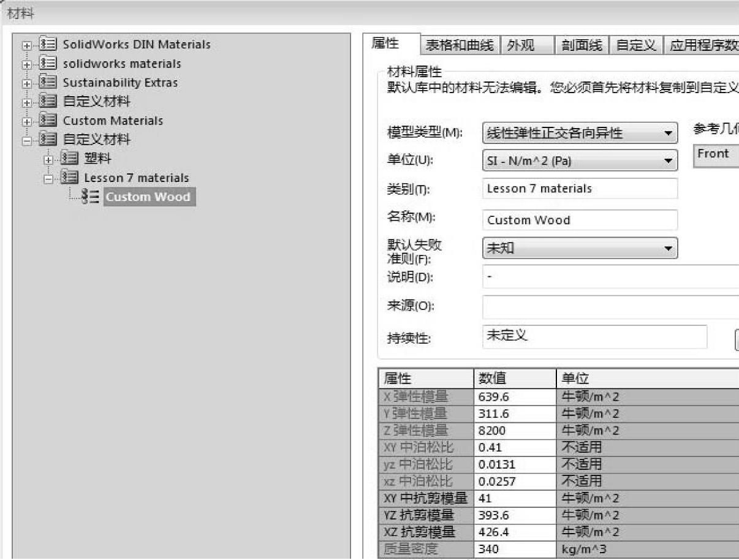Click Custom Wood material icon
This screenshot has height=560, width=739.
click(91, 197)
